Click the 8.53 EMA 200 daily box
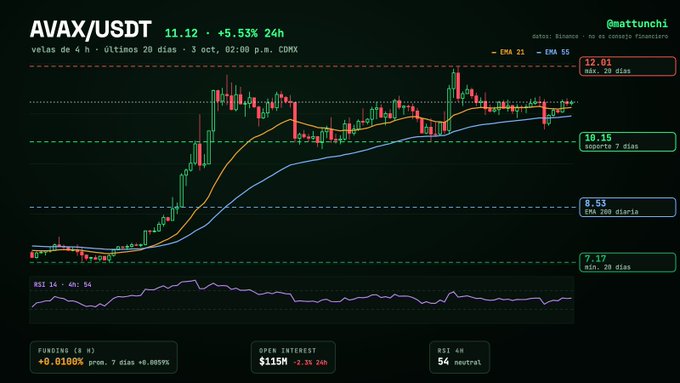 [627, 207]
